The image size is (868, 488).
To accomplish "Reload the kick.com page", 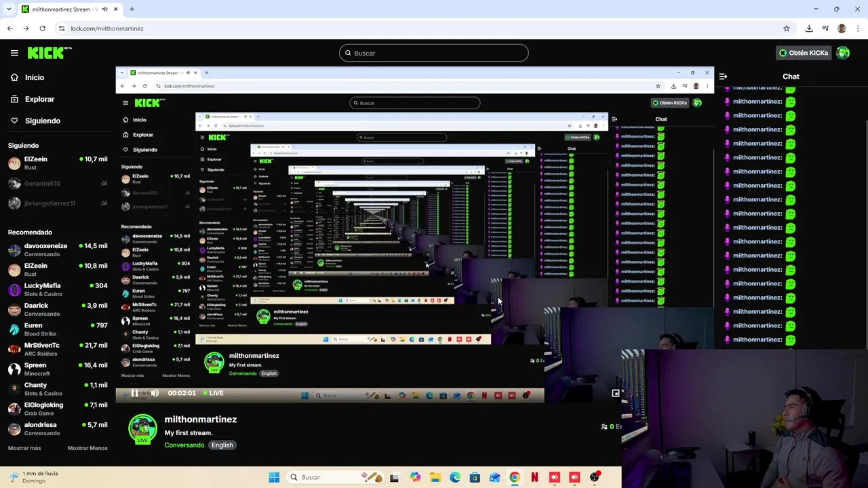I will pyautogui.click(x=42, y=28).
